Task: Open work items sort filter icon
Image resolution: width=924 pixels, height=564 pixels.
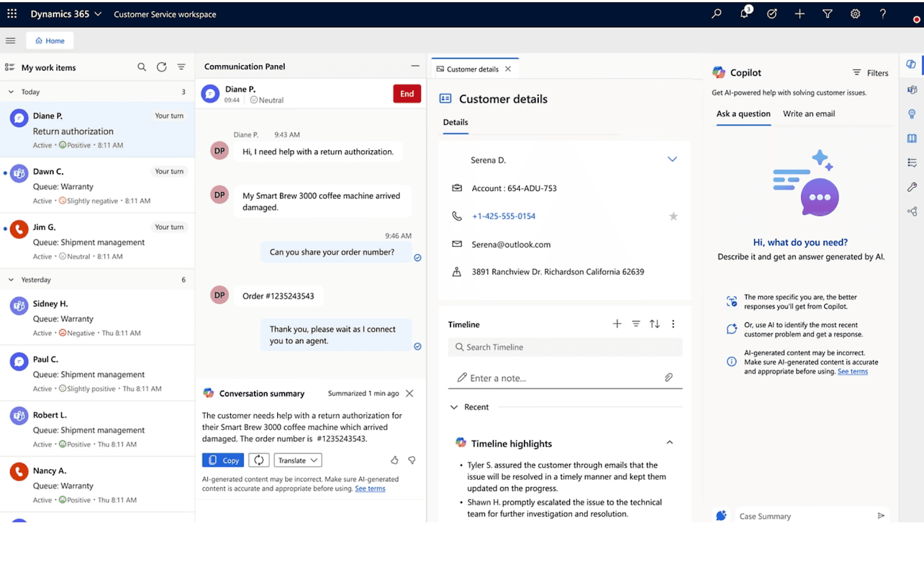Action: [x=181, y=67]
